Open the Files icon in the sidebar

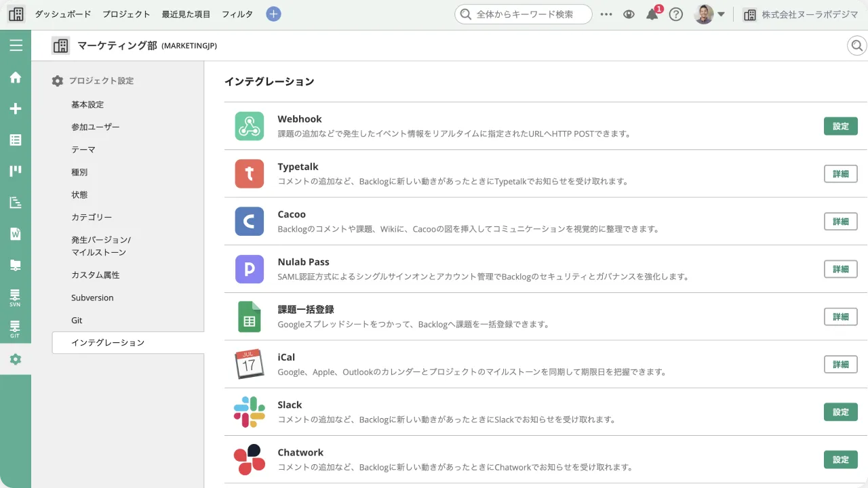point(16,264)
